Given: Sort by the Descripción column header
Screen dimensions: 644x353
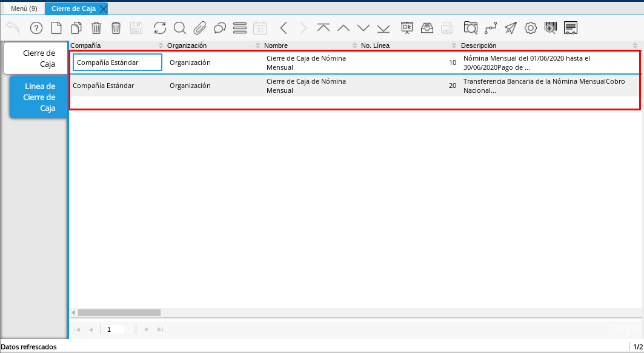Looking at the screenshot, I should pos(479,45).
